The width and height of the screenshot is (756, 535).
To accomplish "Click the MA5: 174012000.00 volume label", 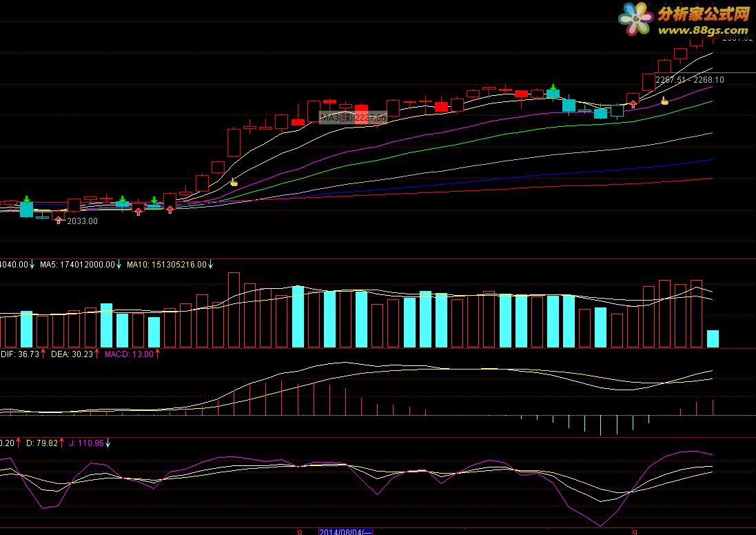I will coord(77,264).
